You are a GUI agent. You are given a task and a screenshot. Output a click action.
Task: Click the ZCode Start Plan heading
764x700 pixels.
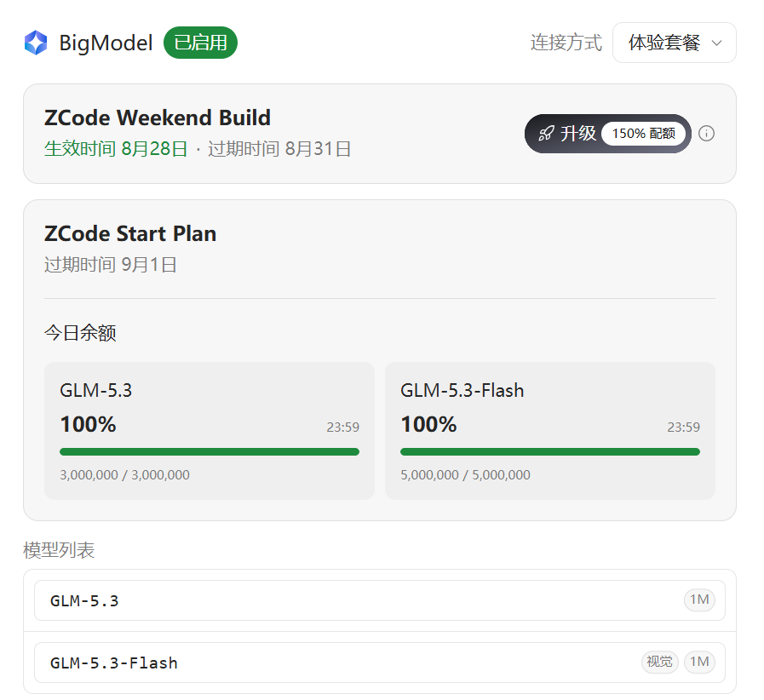[130, 234]
